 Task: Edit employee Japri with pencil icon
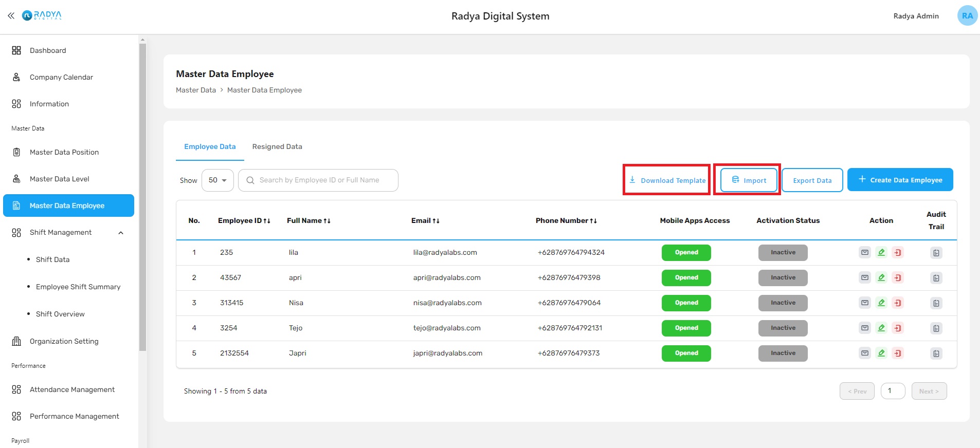click(881, 353)
